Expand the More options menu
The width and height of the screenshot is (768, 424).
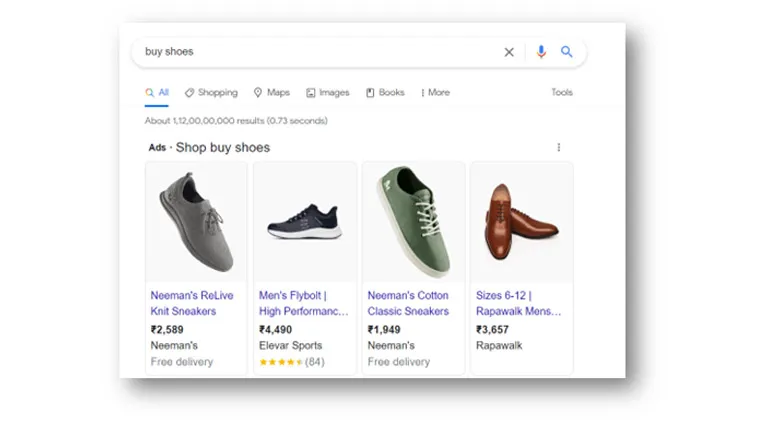pos(435,93)
